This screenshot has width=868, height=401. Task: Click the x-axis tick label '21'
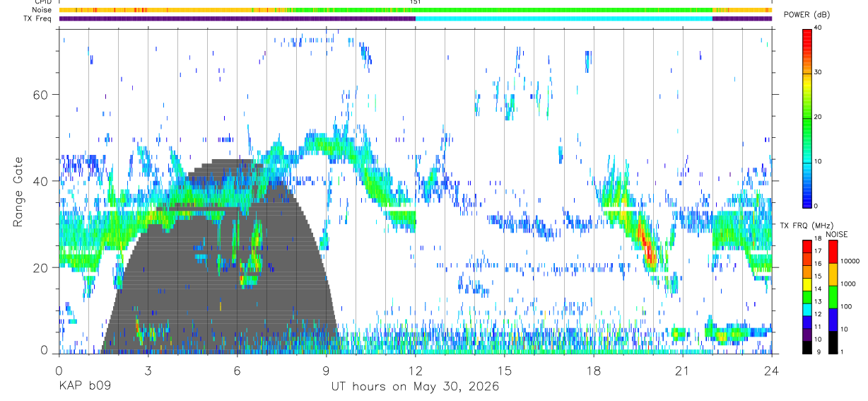coord(682,371)
